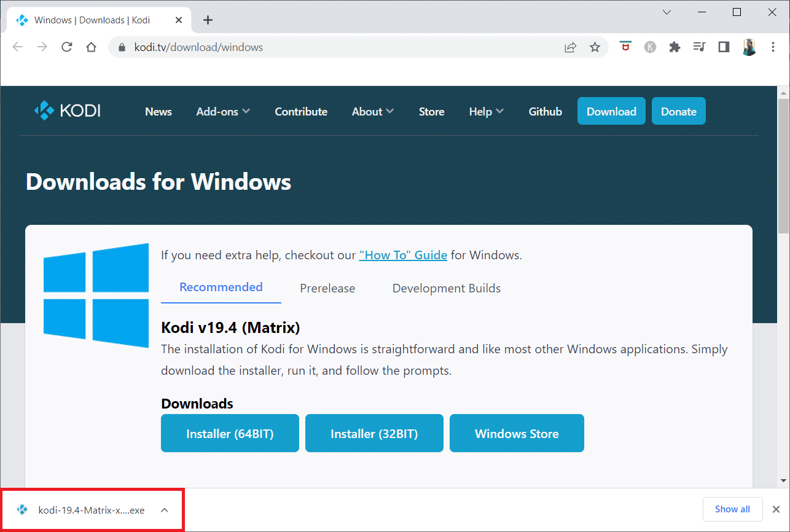This screenshot has width=790, height=532.
Task: Open the Contribute page
Action: tap(301, 111)
